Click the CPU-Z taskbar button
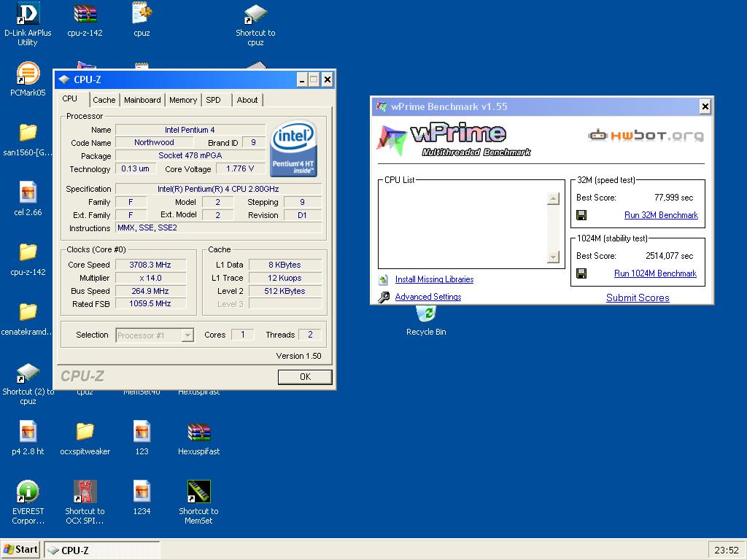The height and width of the screenshot is (560, 747). [102, 550]
